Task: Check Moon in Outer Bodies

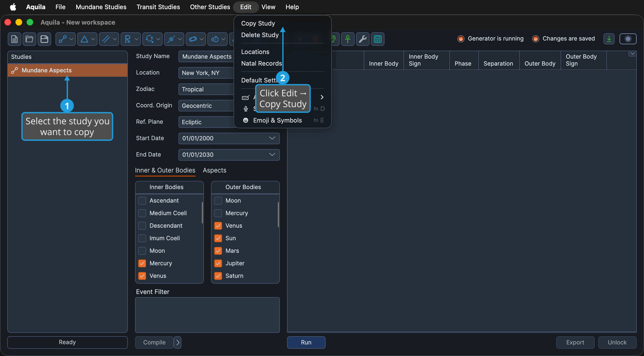Action: [x=218, y=201]
